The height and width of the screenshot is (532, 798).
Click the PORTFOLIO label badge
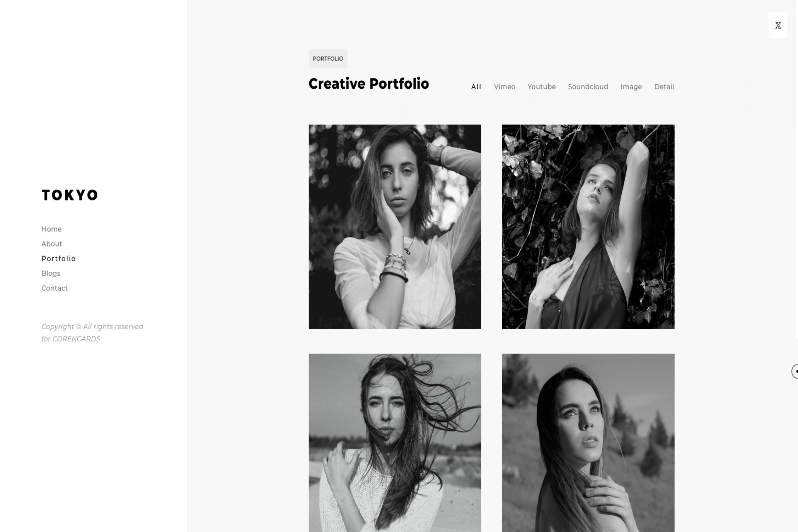coord(328,59)
